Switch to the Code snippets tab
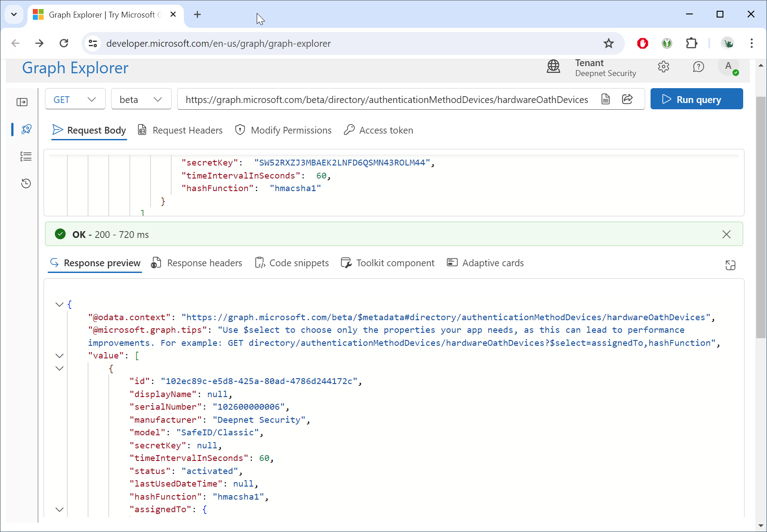The image size is (767, 532). (x=292, y=263)
